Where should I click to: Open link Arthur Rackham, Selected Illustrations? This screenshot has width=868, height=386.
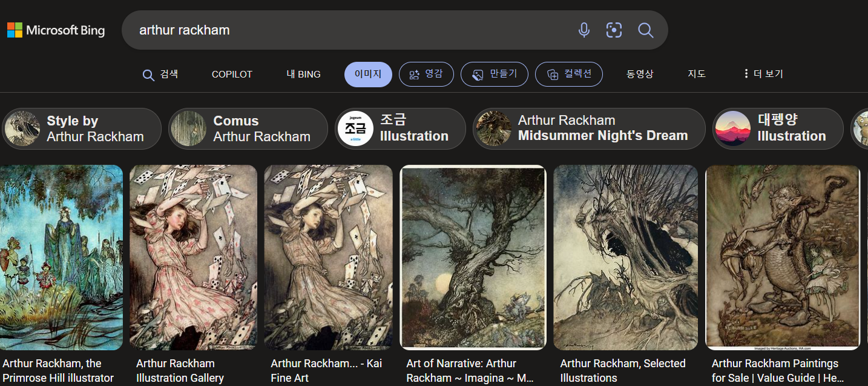click(x=623, y=370)
